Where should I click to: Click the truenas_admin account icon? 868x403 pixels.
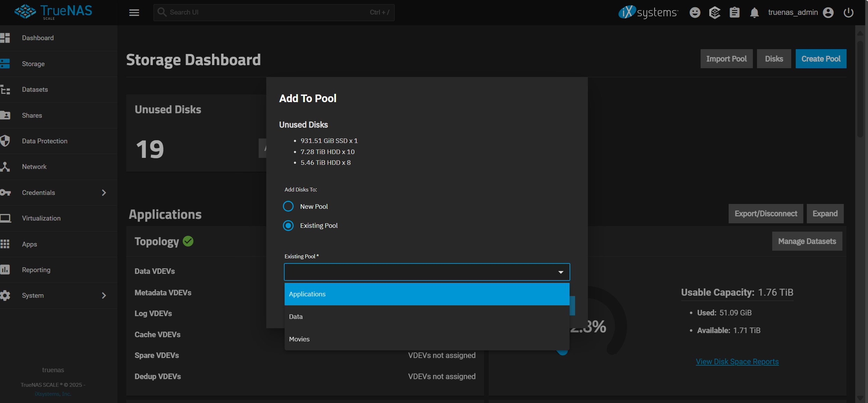(828, 12)
